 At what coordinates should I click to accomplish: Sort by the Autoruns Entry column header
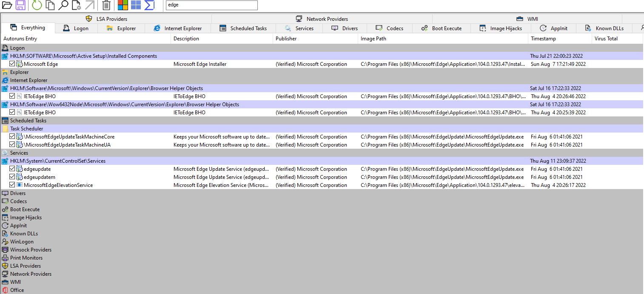[86, 39]
